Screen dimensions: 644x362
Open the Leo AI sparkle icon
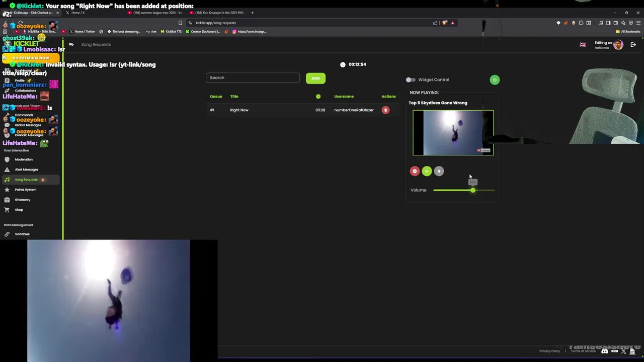pos(623,23)
